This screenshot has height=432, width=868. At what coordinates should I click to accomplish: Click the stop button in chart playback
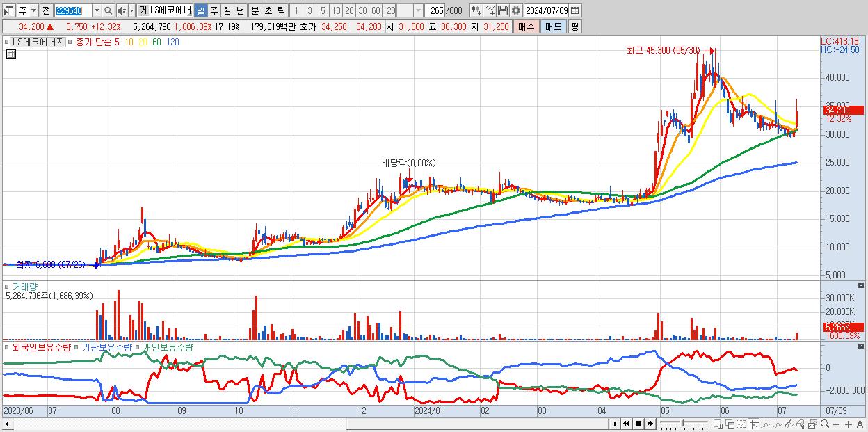click(638, 424)
